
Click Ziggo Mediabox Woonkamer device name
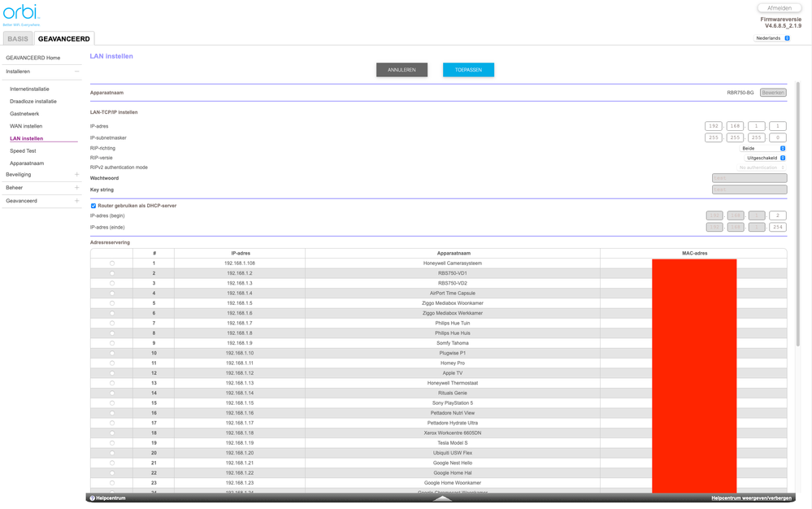click(453, 303)
